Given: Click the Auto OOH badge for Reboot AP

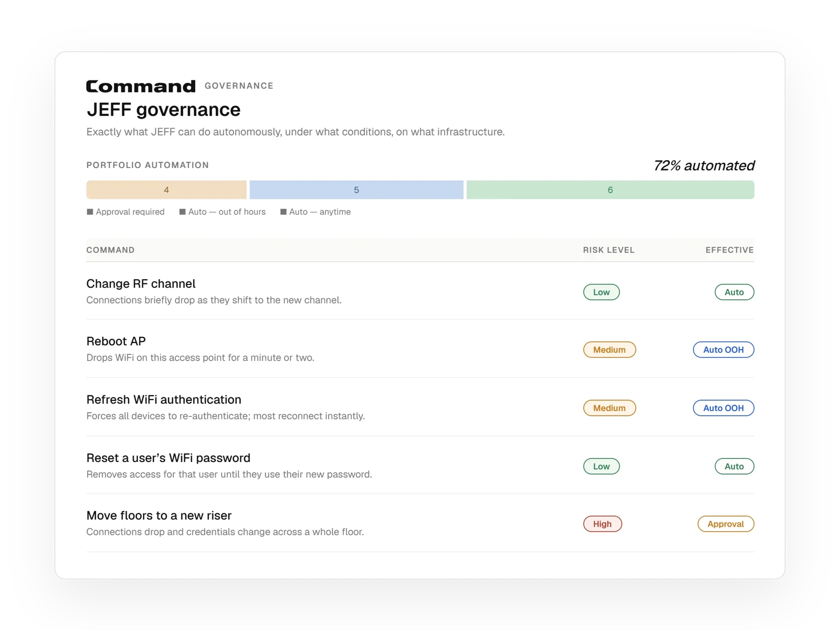Looking at the screenshot, I should tap(723, 350).
